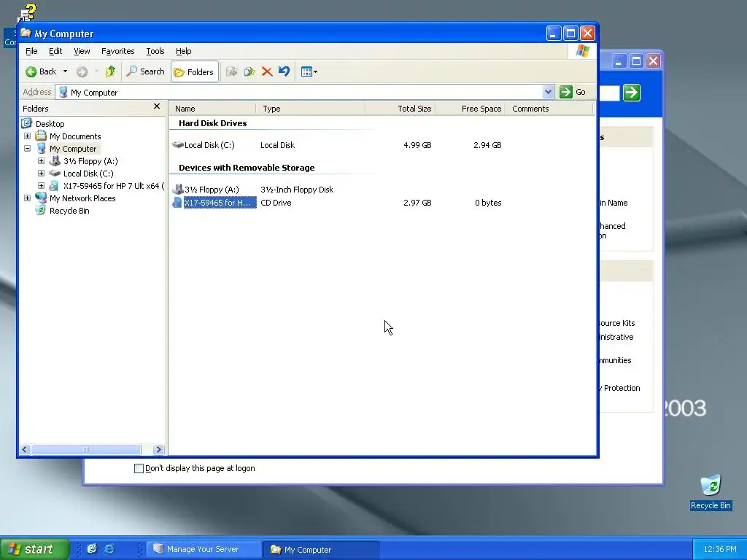Viewport: 747px width, 560px height.
Task: Click the Local Disk (C:) icon in tree
Action: [x=55, y=174]
